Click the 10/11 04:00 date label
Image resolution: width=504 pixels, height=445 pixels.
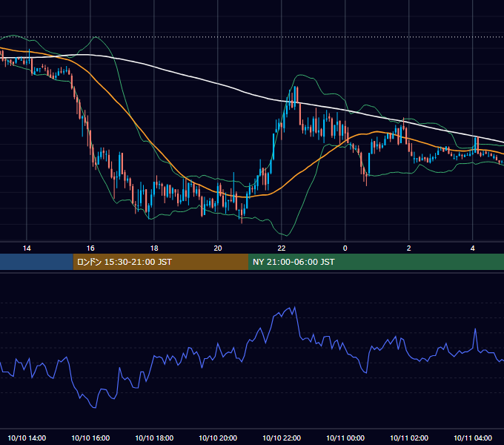(472, 438)
